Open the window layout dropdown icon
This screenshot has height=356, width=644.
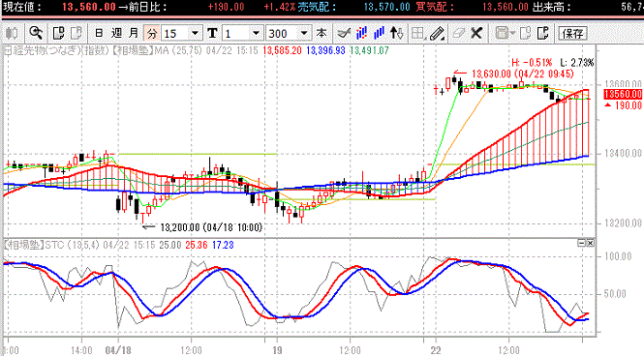coord(505,33)
